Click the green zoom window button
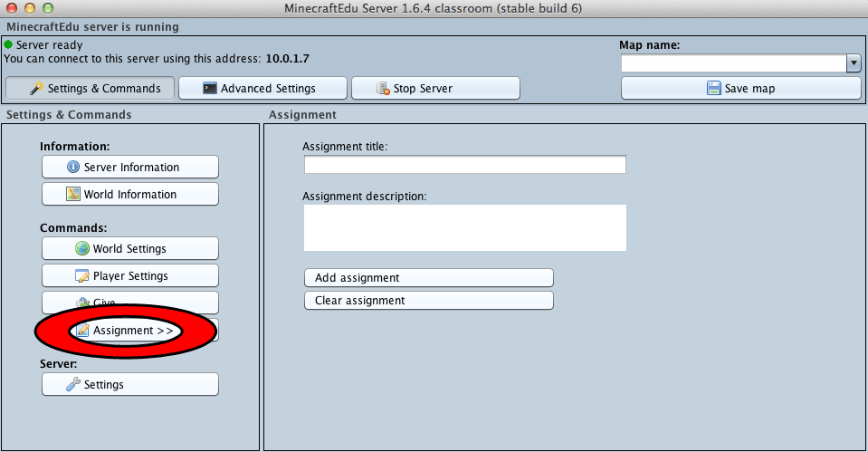The height and width of the screenshot is (452, 868). (48, 8)
